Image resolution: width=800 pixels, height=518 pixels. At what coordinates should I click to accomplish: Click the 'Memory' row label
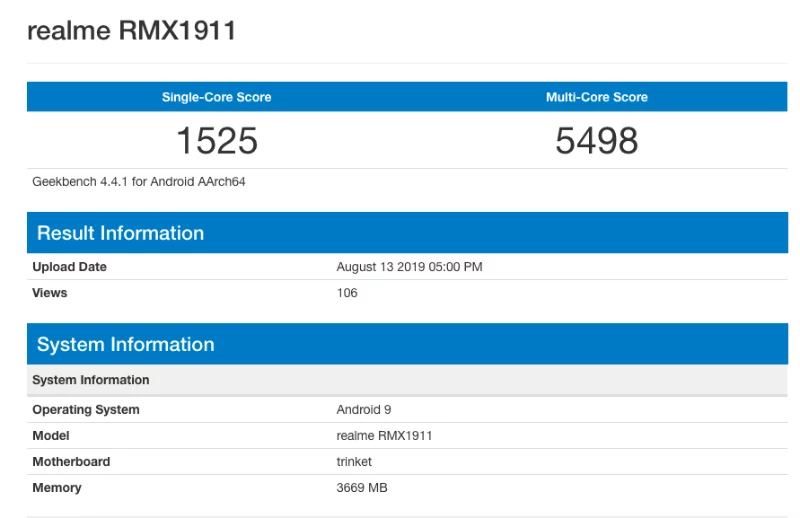pyautogui.click(x=57, y=488)
